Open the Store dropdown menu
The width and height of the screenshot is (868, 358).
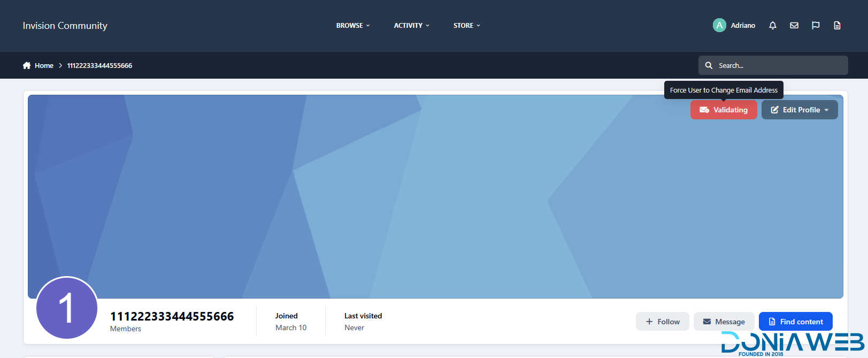coord(466,26)
